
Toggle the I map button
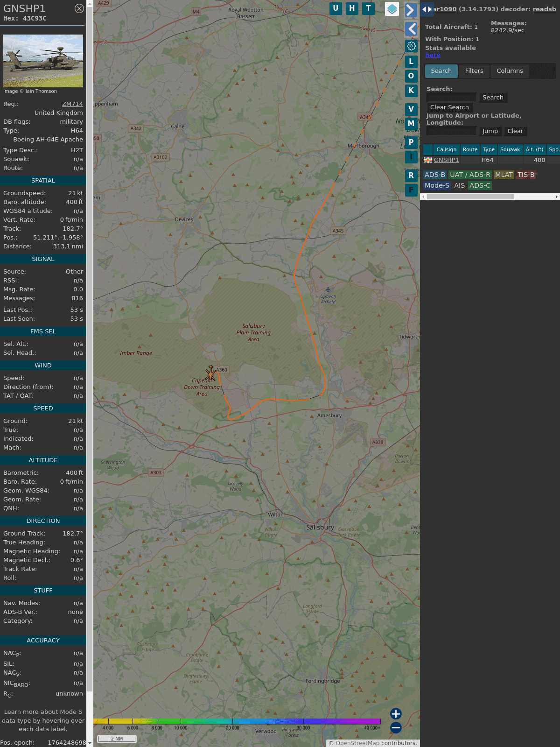[411, 156]
